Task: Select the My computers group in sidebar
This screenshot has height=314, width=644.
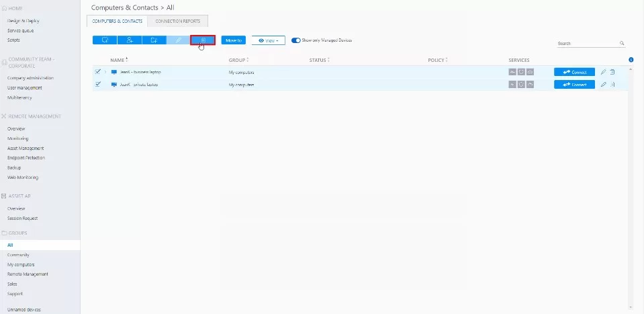Action: click(21, 265)
